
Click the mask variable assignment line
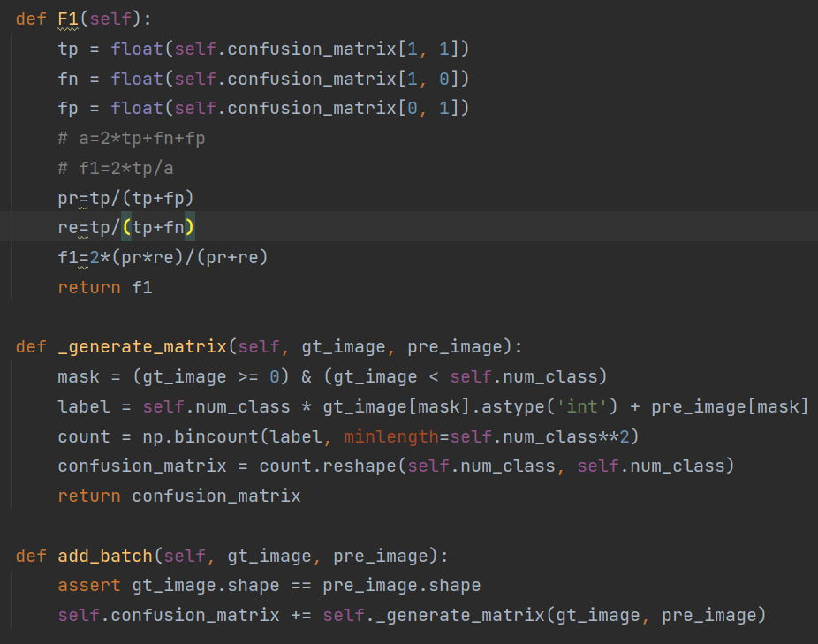point(79,375)
